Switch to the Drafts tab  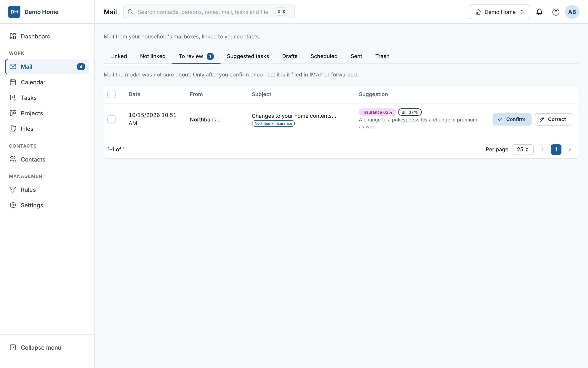290,56
